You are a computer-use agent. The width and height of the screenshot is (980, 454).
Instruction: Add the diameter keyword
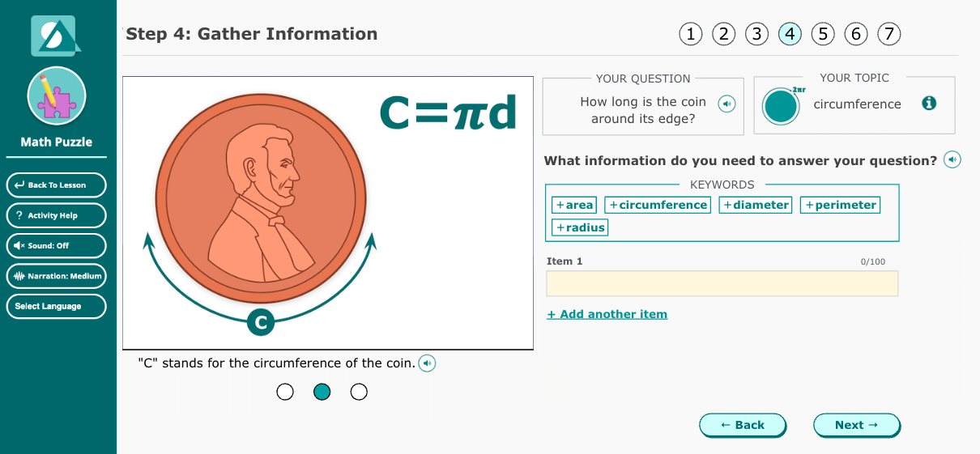click(755, 206)
